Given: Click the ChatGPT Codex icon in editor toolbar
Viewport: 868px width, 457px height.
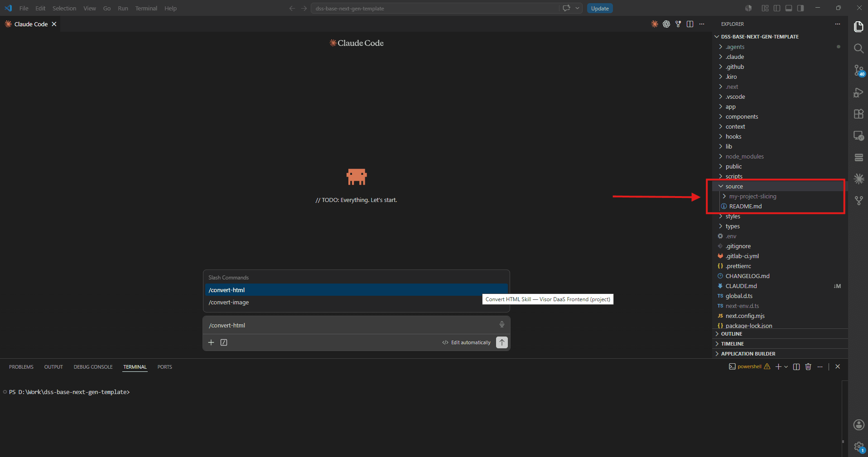Looking at the screenshot, I should point(666,24).
